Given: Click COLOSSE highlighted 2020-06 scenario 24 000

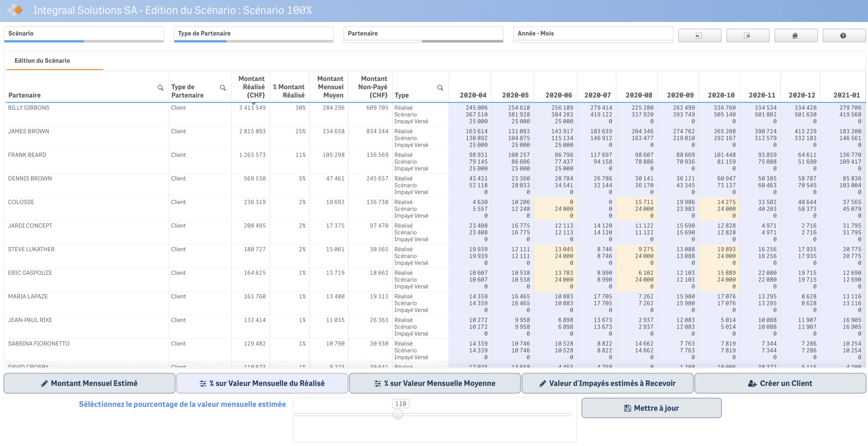Looking at the screenshot, I should click(x=564, y=209).
